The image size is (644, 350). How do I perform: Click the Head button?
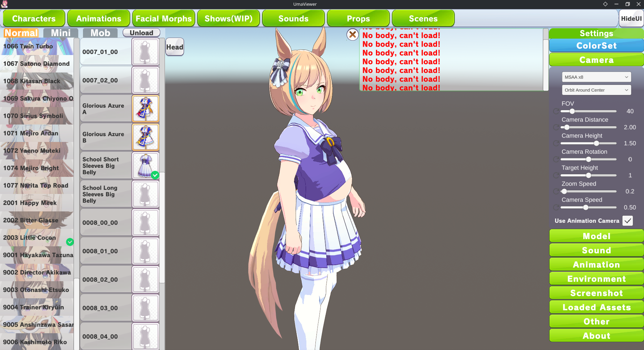tap(175, 47)
